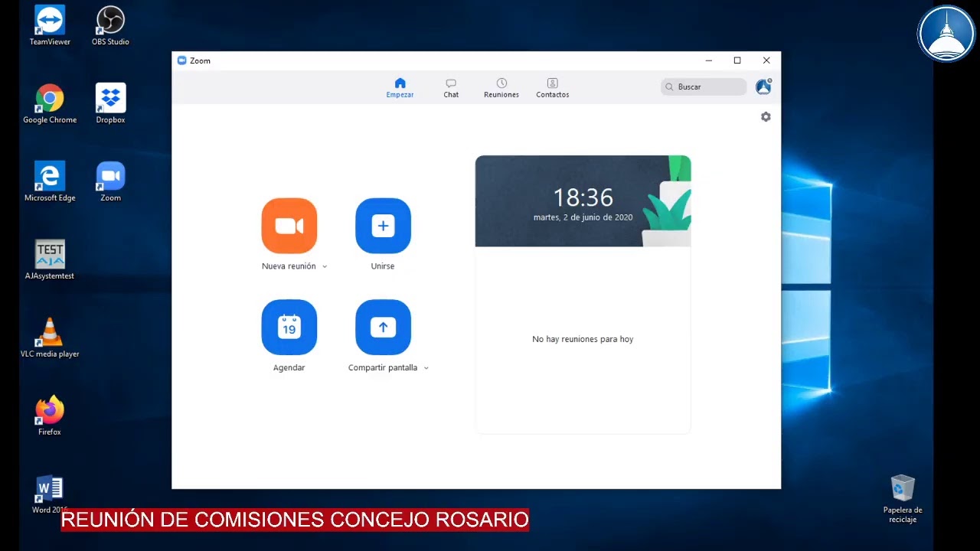Screen dimensions: 980x551
Task: Select OBS Studio desktop shortcut
Action: (x=110, y=26)
